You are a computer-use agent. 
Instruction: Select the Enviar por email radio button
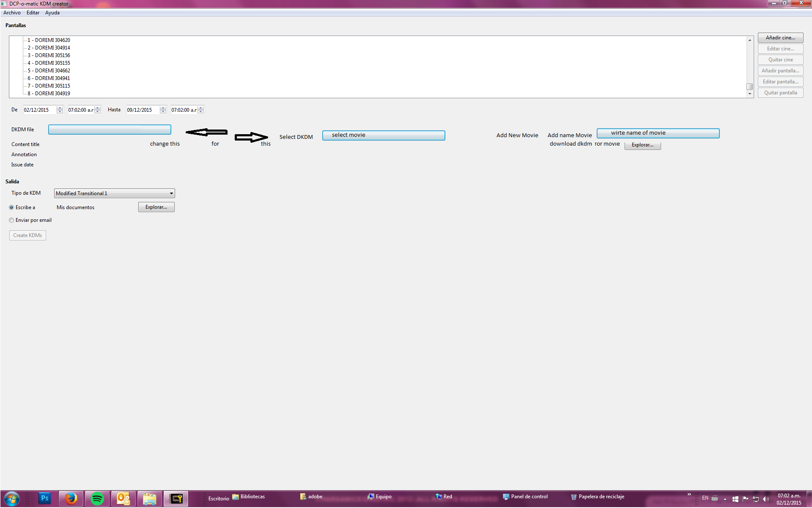pos(11,221)
